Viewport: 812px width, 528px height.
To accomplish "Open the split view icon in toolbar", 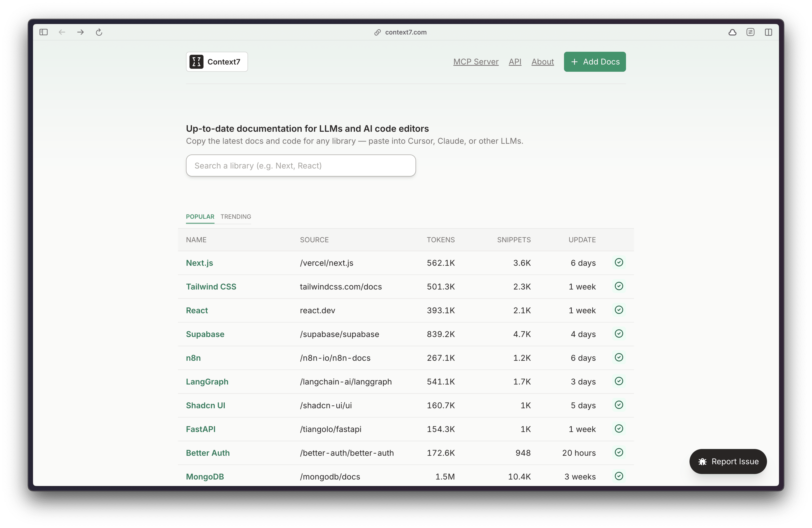I will coord(768,32).
